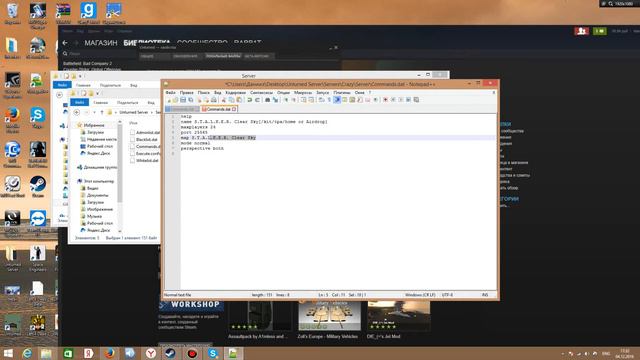Save the file with the Notepad++ Save icon
Viewport: 640px width, 360px height.
click(183, 100)
